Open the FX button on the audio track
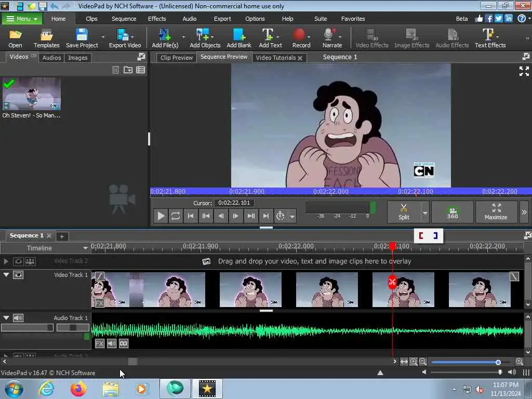This screenshot has width=532, height=399. [x=99, y=343]
